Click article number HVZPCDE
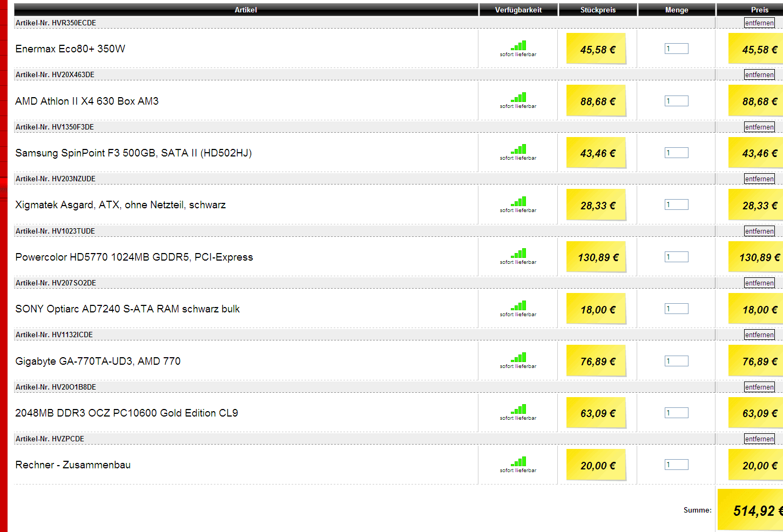The image size is (783, 532). tap(68, 439)
